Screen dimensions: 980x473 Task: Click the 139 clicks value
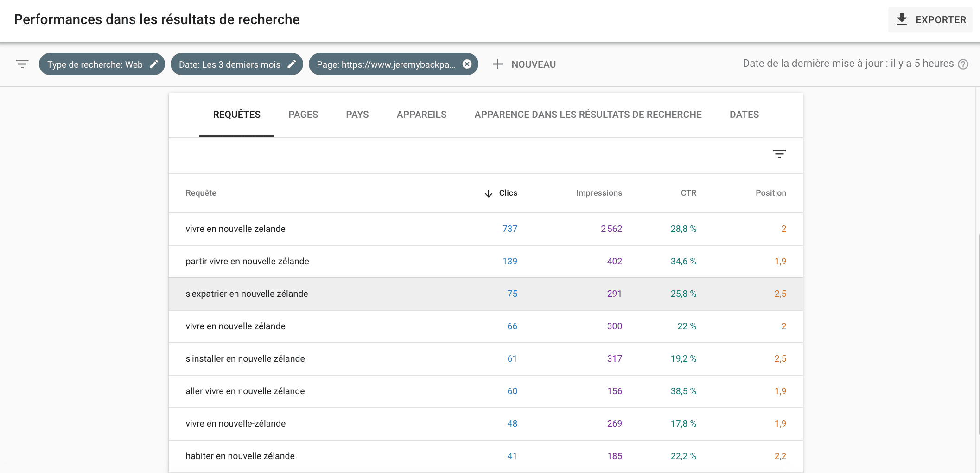point(510,261)
